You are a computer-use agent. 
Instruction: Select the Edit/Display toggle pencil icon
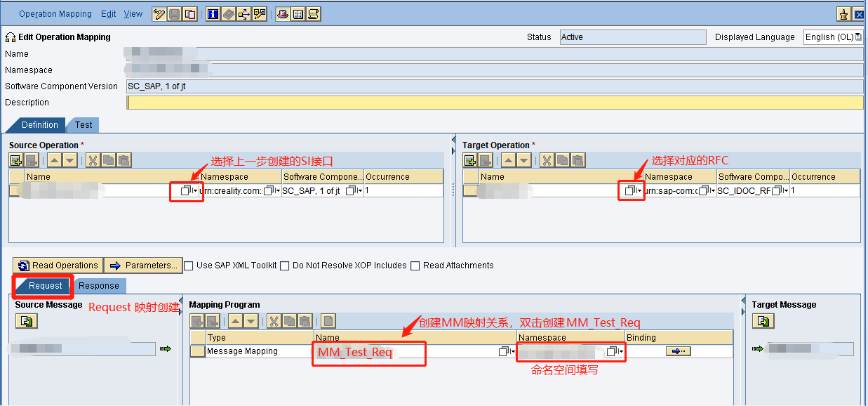coord(159,13)
